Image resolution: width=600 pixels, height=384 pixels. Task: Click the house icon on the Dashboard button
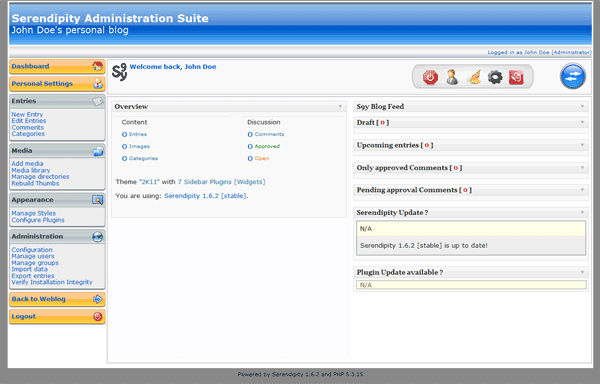point(98,66)
